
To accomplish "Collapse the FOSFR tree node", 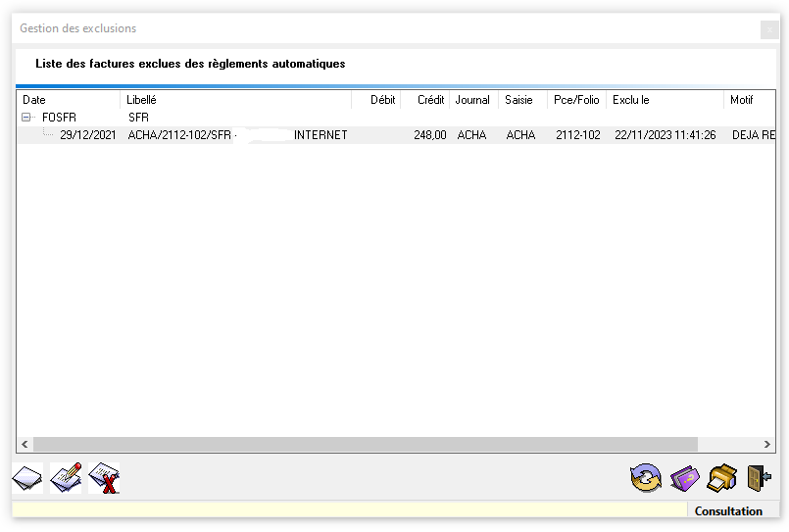I will point(26,118).
